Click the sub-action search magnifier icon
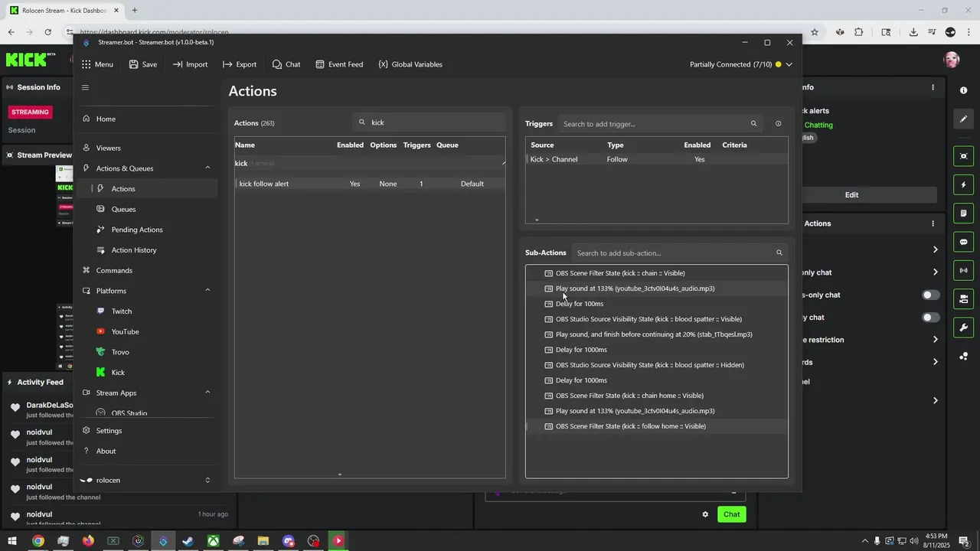Screen dimensions: 980x551 pos(779,253)
